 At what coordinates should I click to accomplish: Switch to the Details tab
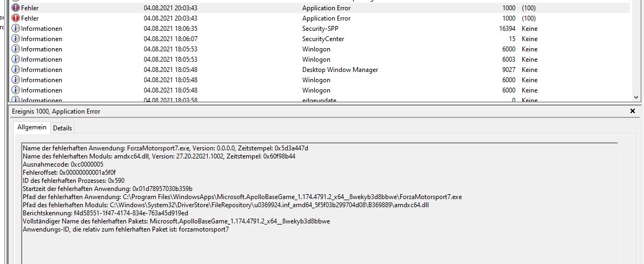pyautogui.click(x=62, y=128)
